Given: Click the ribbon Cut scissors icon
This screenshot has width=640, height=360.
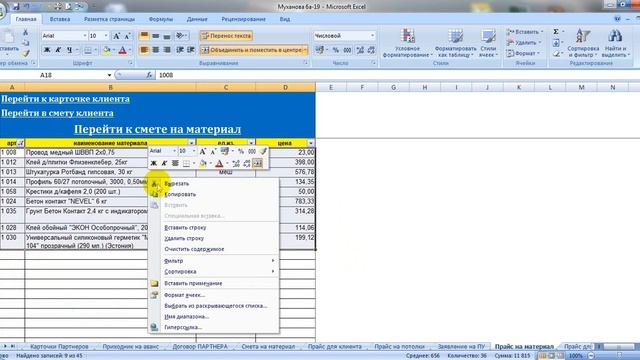Looking at the screenshot, I should click(25, 32).
